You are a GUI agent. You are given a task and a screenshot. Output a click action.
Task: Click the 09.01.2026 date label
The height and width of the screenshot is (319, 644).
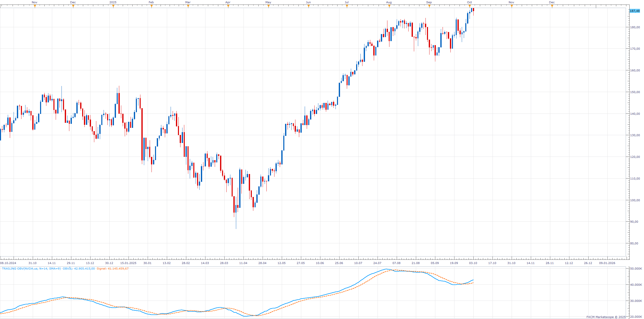tap(607, 263)
